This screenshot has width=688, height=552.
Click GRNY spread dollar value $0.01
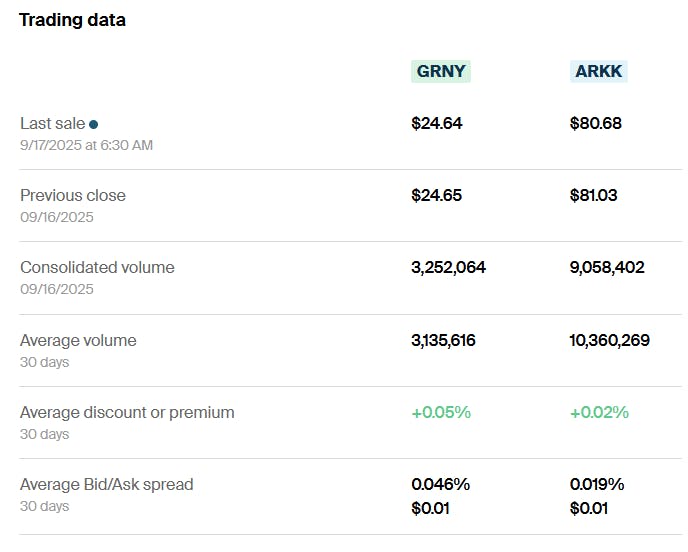[x=430, y=509]
